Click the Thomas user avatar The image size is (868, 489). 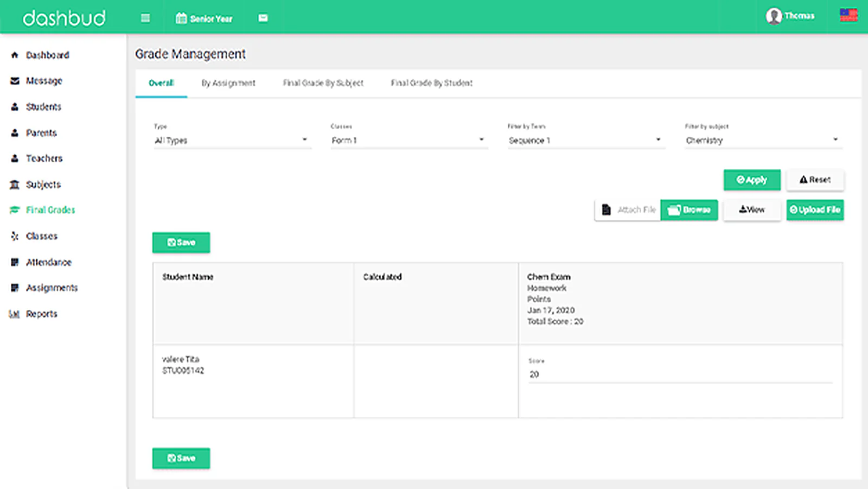[774, 16]
